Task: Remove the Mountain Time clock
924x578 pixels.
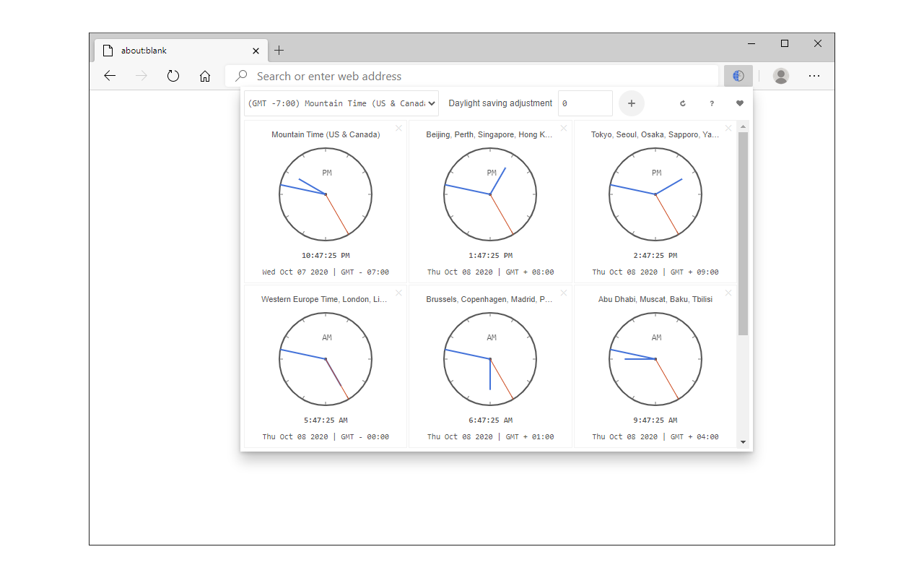Action: click(x=399, y=129)
